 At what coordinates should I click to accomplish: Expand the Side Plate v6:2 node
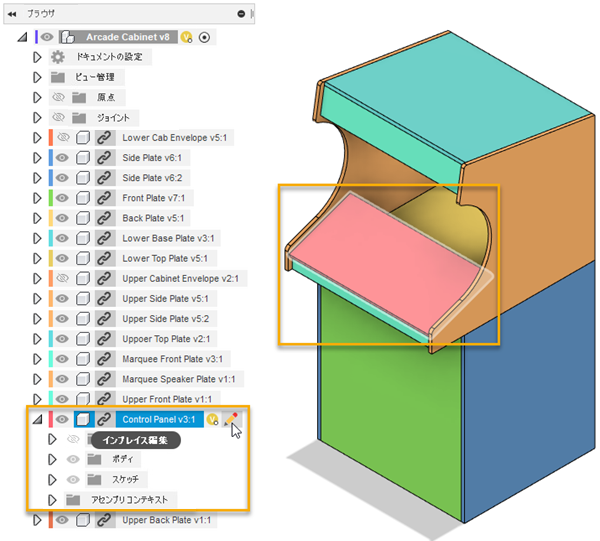pos(37,178)
